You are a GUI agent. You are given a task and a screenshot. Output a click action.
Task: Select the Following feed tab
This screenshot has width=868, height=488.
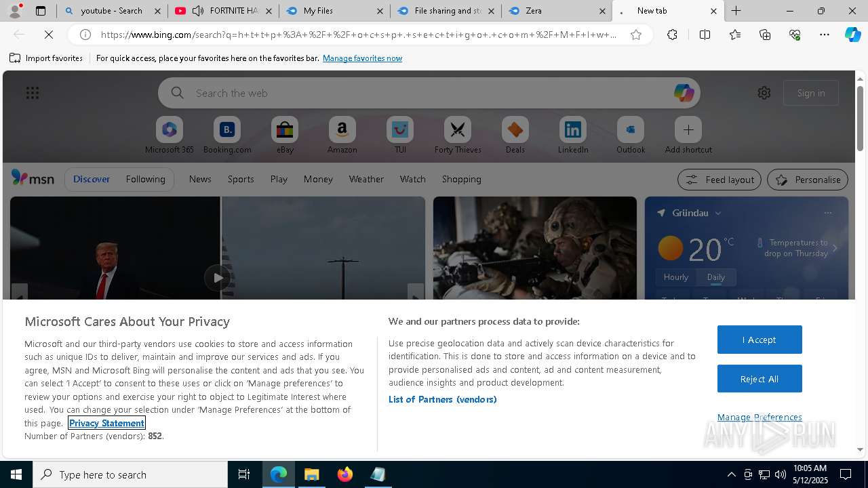(x=145, y=179)
